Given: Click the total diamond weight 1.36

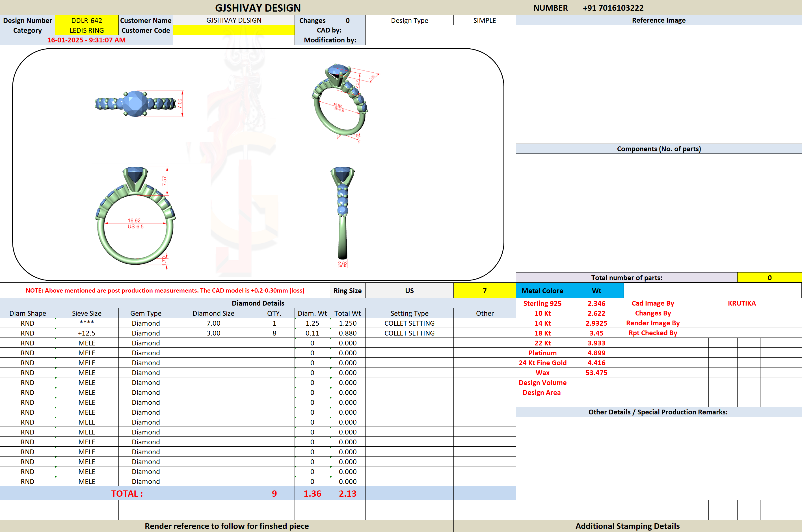Looking at the screenshot, I should pyautogui.click(x=312, y=493).
